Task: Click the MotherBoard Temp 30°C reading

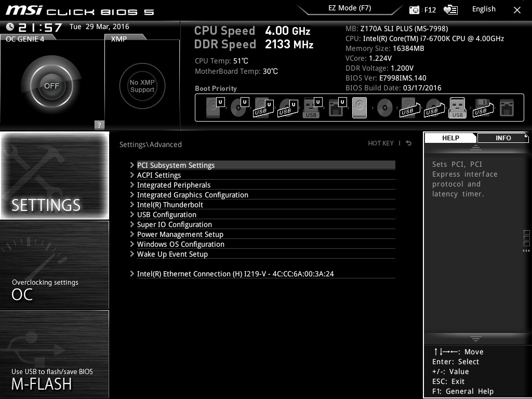Action: 236,71
